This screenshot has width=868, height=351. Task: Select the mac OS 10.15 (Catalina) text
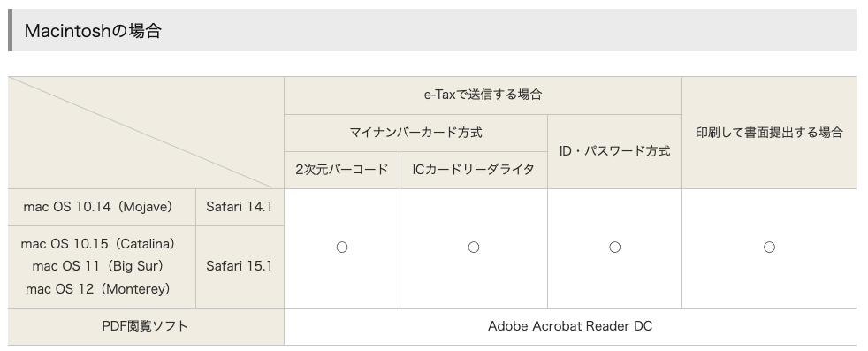pyautogui.click(x=98, y=244)
